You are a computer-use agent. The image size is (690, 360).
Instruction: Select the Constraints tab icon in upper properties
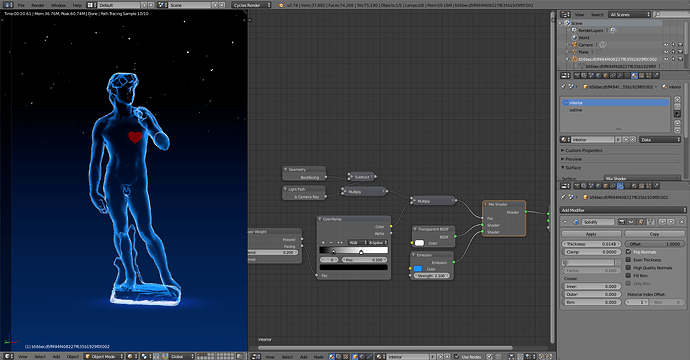[x=613, y=75]
